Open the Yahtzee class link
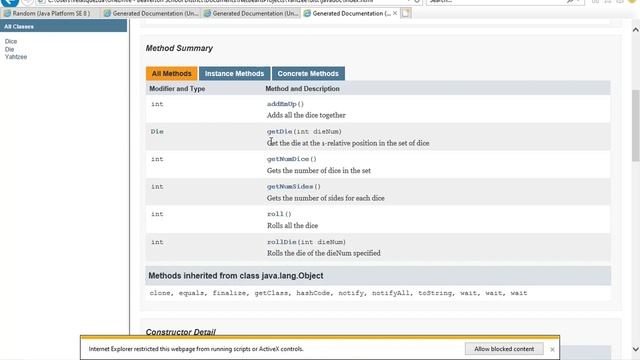 (x=16, y=57)
